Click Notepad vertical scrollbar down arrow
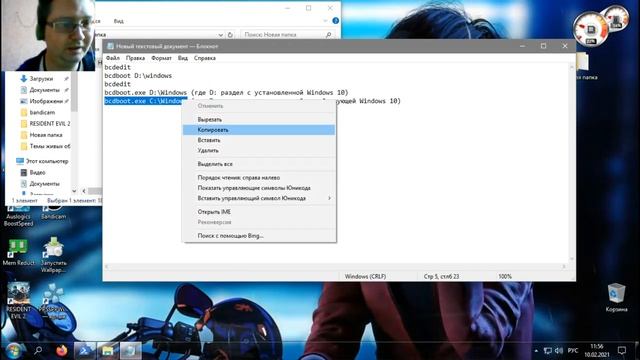Screen dimensions: 640x360 tap(571, 259)
